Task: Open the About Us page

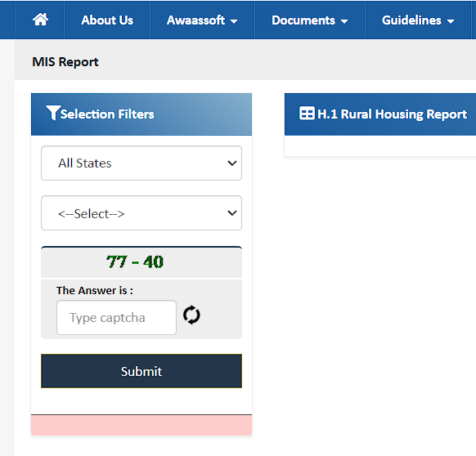Action: (x=107, y=20)
